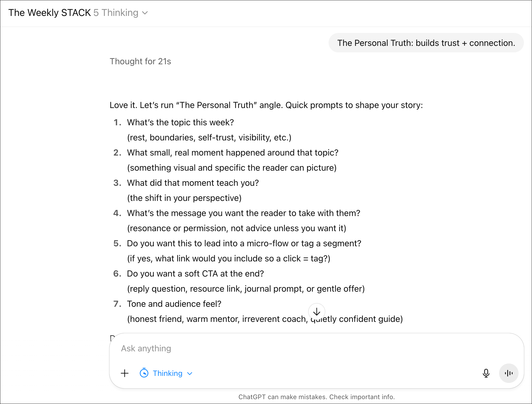Expand the blue Thinking mode dropdown arrow

pos(190,373)
